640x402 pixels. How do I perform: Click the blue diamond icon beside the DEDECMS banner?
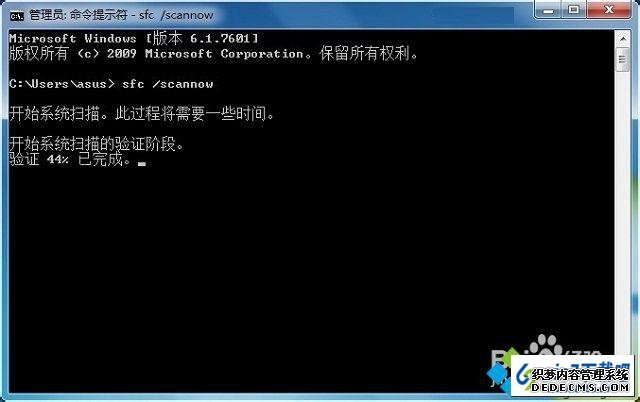[498, 373]
